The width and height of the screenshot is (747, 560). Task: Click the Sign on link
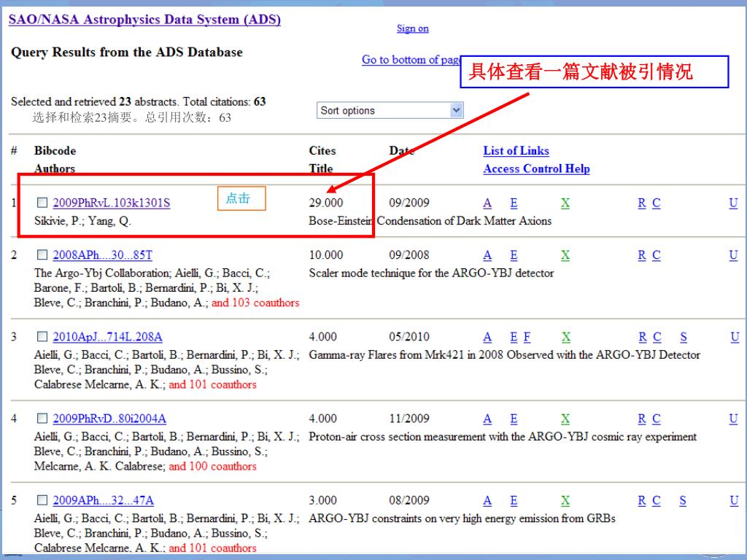pyautogui.click(x=413, y=28)
